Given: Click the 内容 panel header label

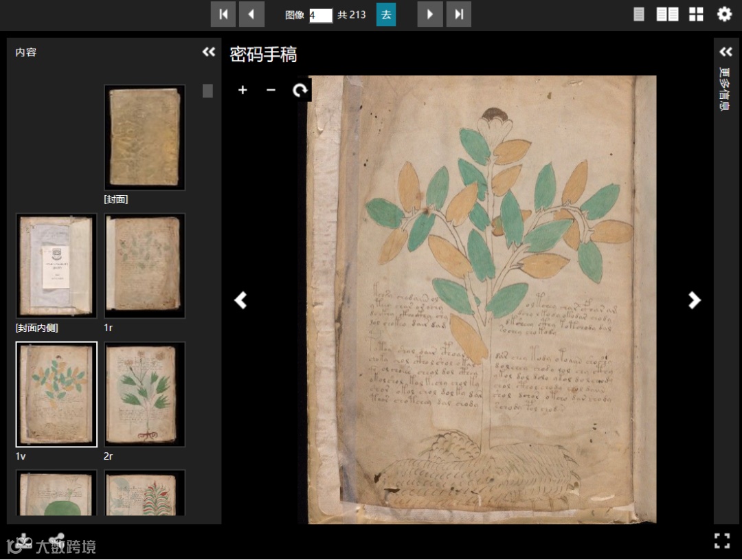Looking at the screenshot, I should tap(25, 52).
